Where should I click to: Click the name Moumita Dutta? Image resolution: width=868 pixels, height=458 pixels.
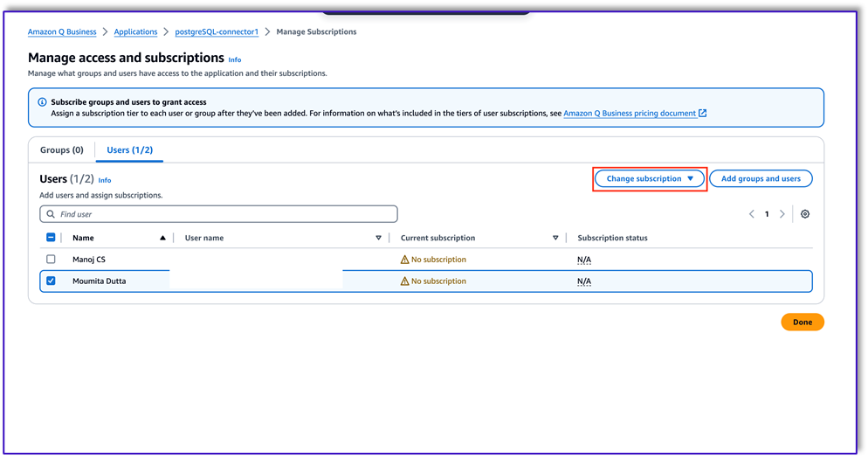pos(99,281)
